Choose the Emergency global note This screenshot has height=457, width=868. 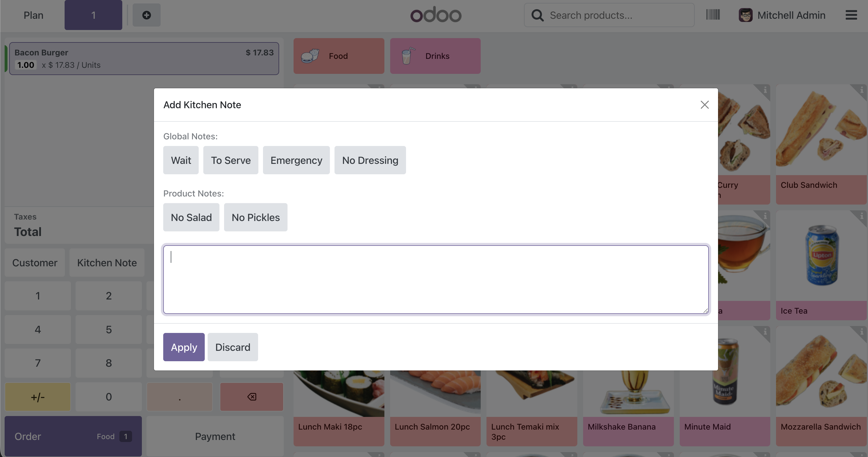(x=296, y=160)
